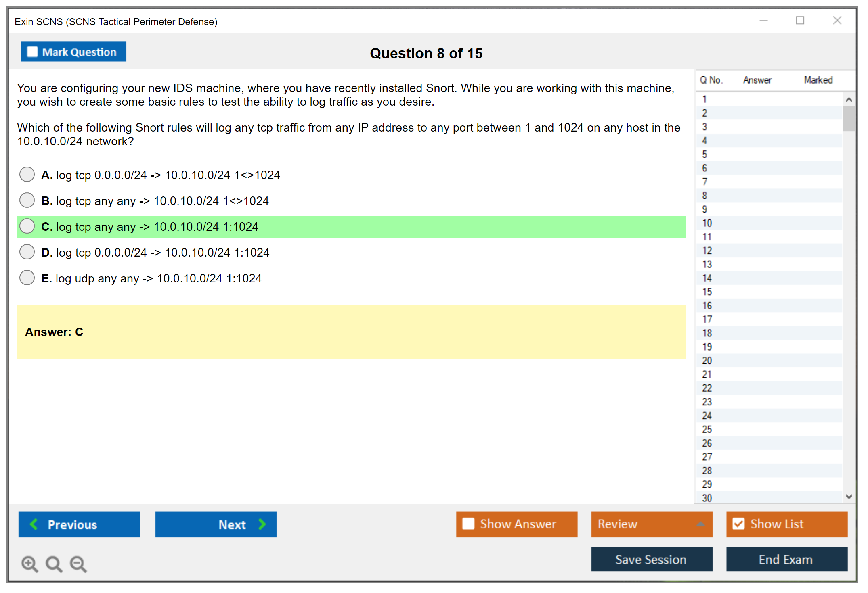Expand the Review dropdown menu
The image size is (868, 593).
(700, 524)
